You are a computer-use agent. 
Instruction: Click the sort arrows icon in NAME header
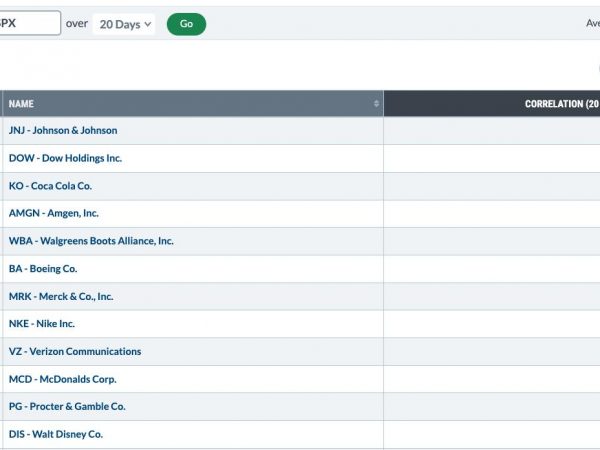click(376, 104)
